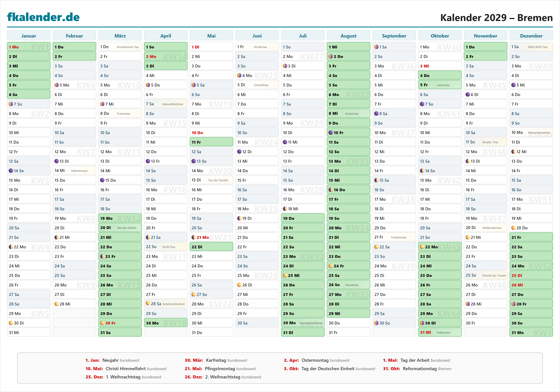Open the fkalender.de logo link
Screen dimensions: 560x392
coord(43,17)
